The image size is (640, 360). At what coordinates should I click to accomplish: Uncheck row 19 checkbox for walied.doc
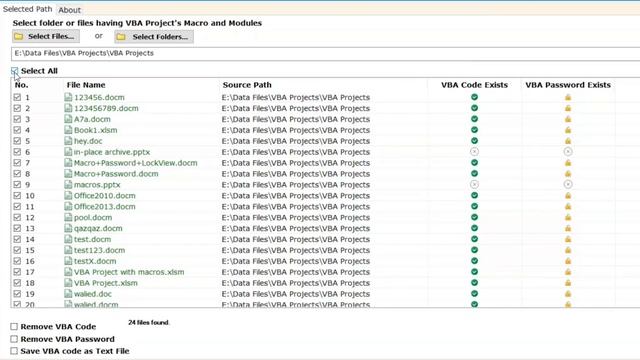pos(17,293)
